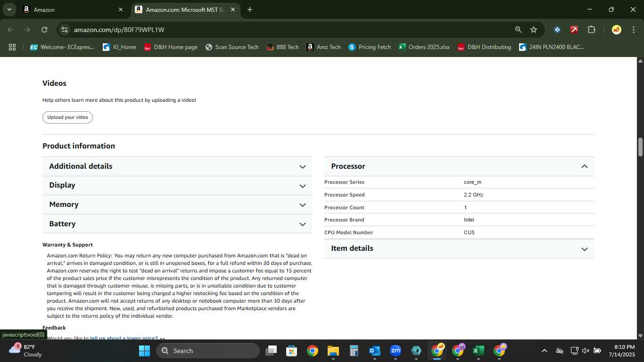This screenshot has height=362, width=644.
Task: Close the Microsoft MST Surface tab
Action: [233, 9]
